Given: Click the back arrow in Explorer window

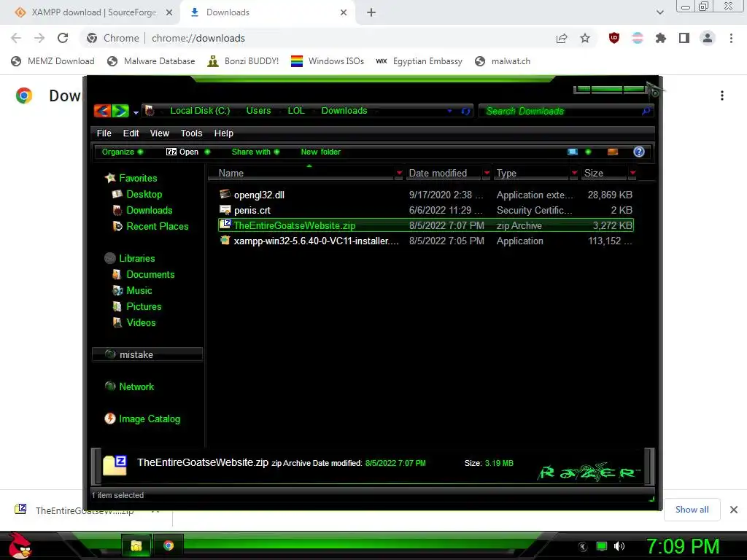Looking at the screenshot, I should pyautogui.click(x=102, y=111).
